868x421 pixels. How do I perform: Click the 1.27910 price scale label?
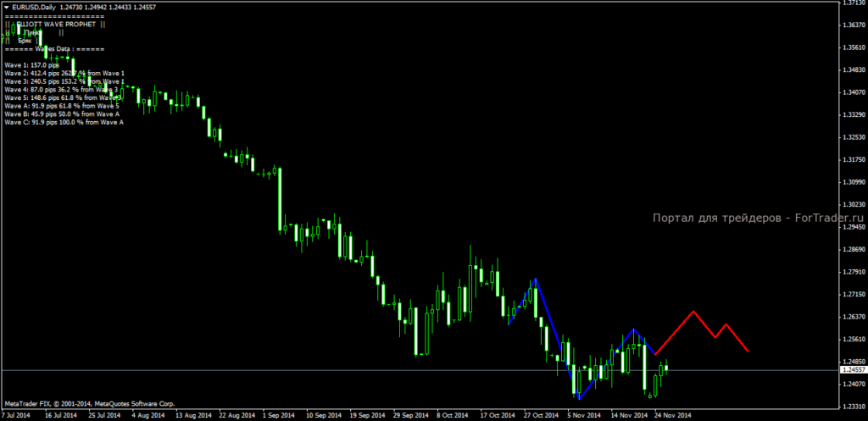(853, 272)
